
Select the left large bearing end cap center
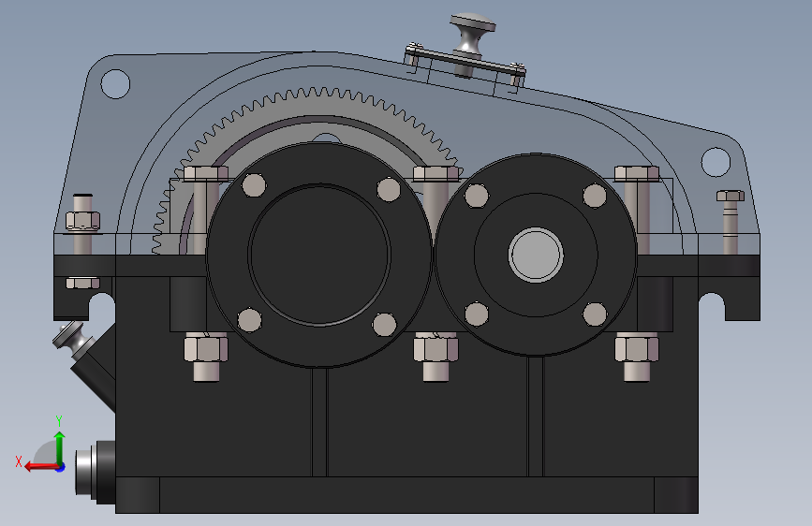click(319, 254)
